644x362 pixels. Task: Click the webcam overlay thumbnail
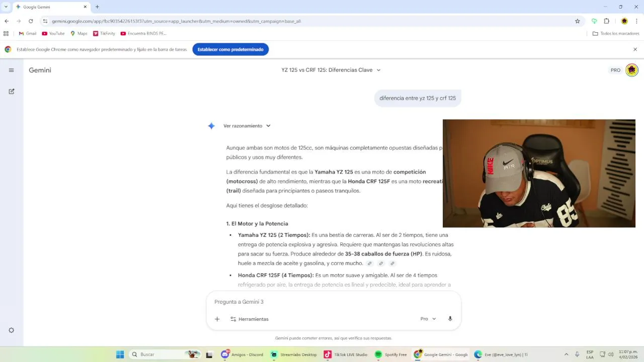coord(539,173)
